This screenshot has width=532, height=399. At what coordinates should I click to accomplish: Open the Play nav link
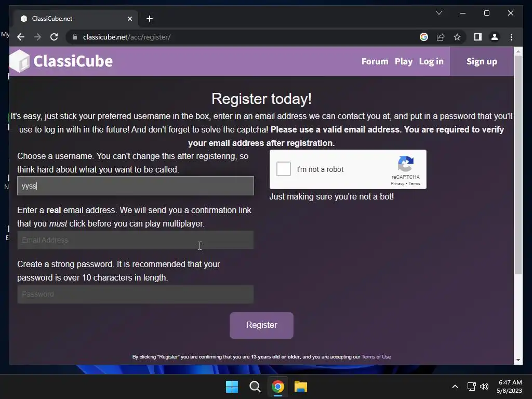[x=403, y=61]
